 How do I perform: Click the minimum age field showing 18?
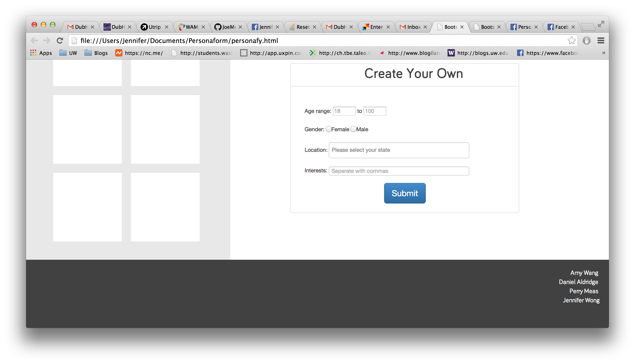(344, 111)
